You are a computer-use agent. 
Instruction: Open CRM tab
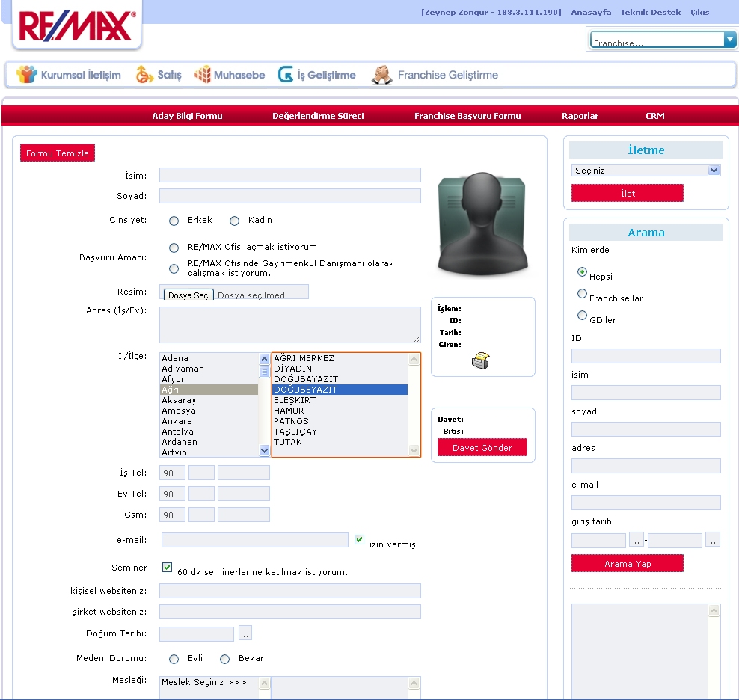[x=655, y=116]
